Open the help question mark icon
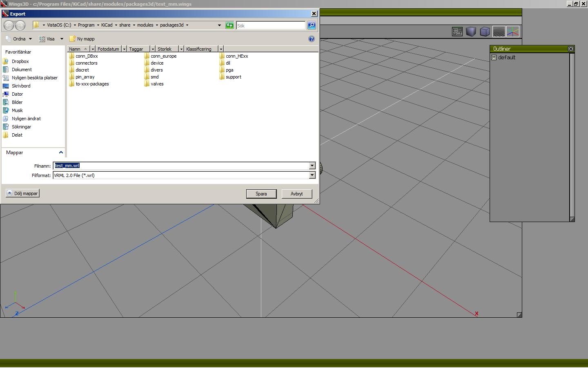Screen dimensions: 588x368 (x=312, y=39)
